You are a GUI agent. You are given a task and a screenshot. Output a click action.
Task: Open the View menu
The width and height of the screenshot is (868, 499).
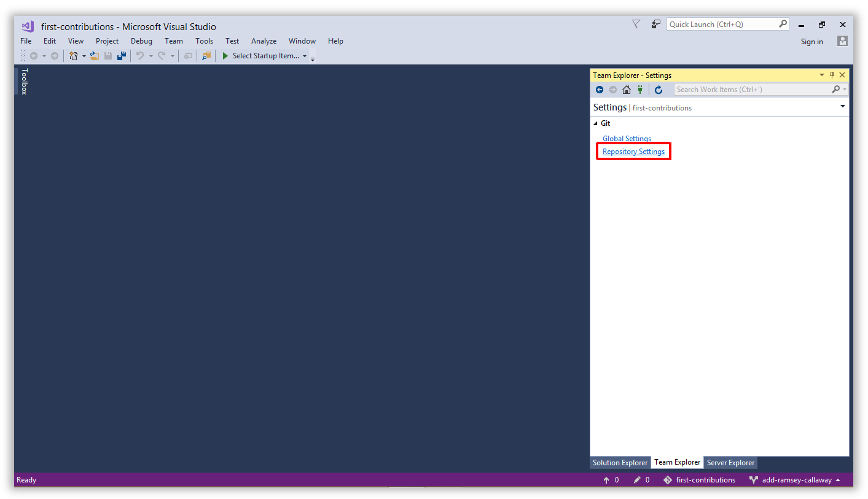(x=76, y=41)
